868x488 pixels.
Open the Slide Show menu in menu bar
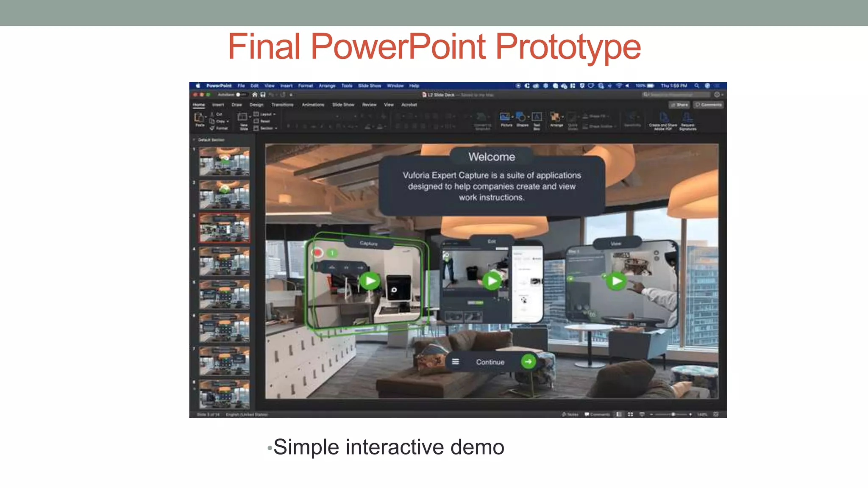[369, 86]
